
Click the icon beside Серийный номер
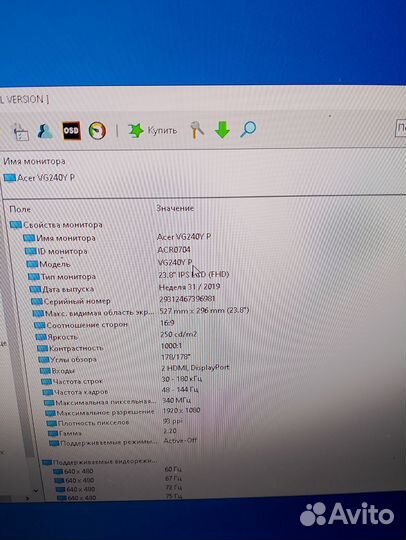pos(37,302)
